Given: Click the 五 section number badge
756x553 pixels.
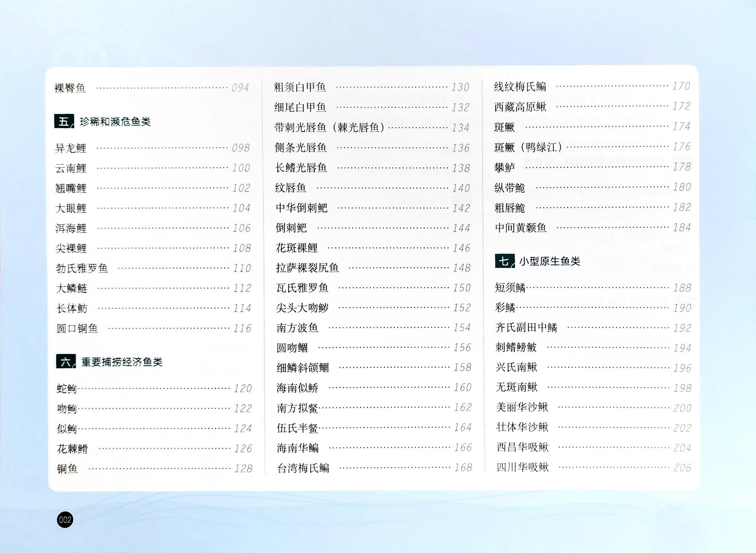Looking at the screenshot, I should 64,121.
